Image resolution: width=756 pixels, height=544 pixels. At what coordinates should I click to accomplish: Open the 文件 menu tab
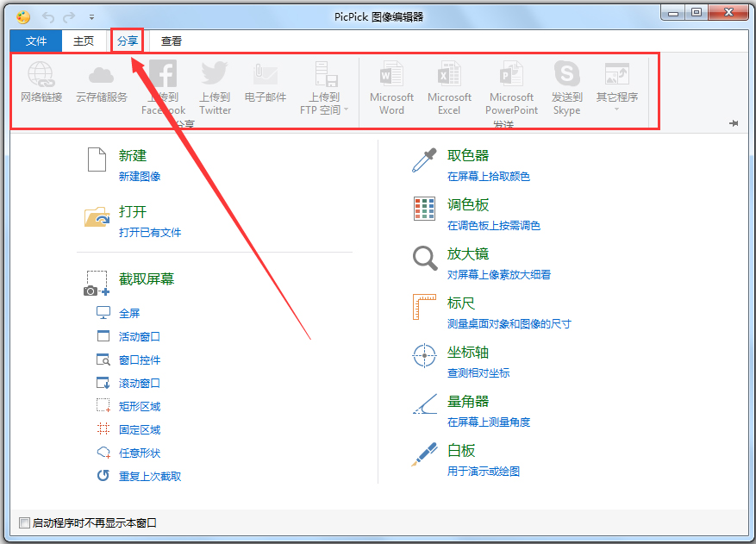36,41
